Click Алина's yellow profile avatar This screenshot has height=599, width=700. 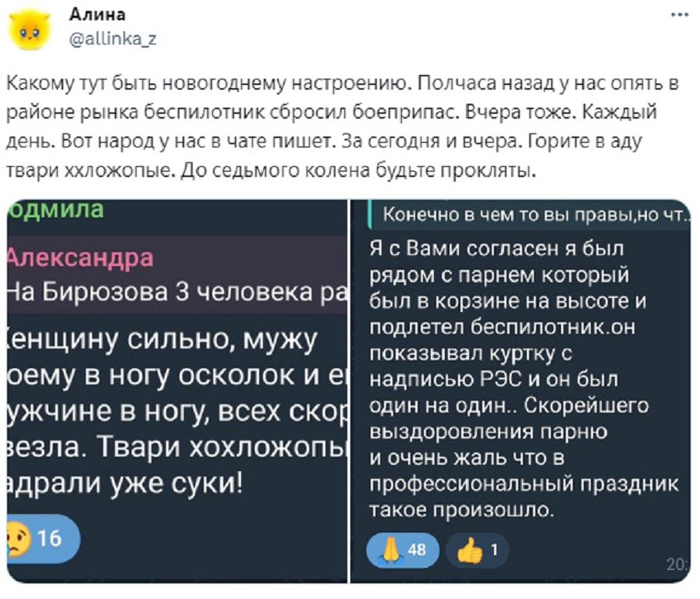point(30,29)
